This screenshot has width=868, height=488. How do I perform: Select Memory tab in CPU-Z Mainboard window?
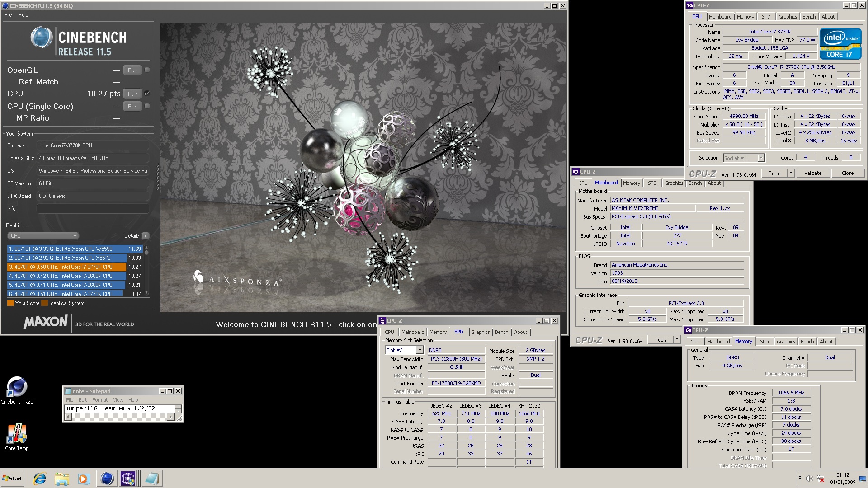631,183
